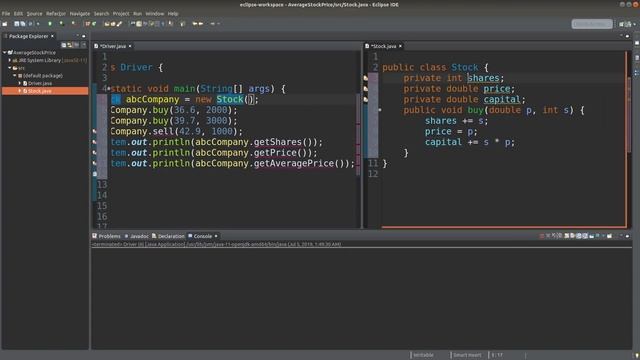Click the error marker beside the getShares() line
The height and width of the screenshot is (360, 640).
click(x=95, y=142)
